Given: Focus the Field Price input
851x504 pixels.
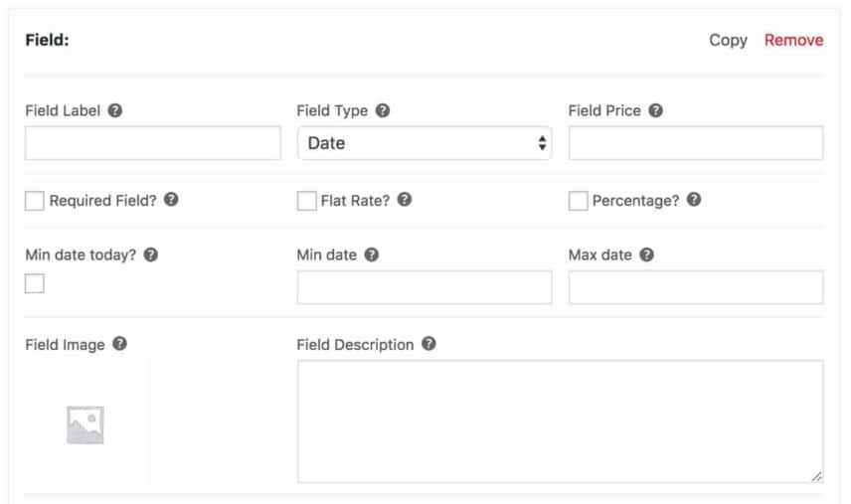Looking at the screenshot, I should point(696,143).
